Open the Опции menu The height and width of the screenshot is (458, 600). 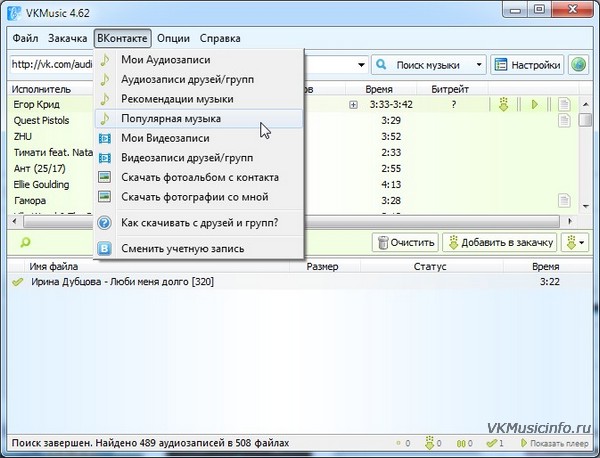point(173,38)
